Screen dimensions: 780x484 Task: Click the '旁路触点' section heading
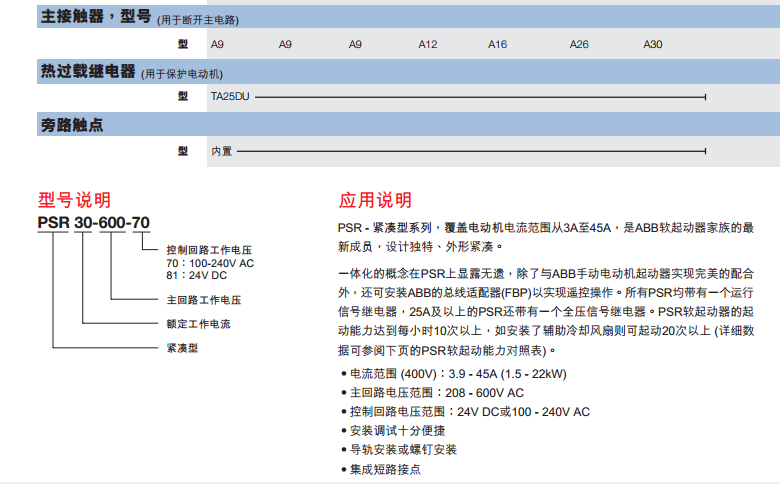pos(72,125)
